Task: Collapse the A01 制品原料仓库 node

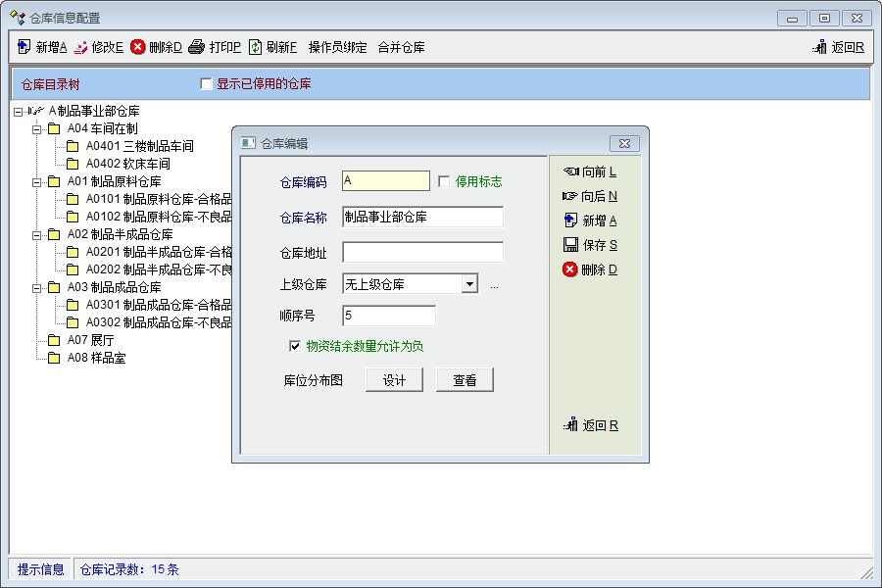Action: click(36, 181)
